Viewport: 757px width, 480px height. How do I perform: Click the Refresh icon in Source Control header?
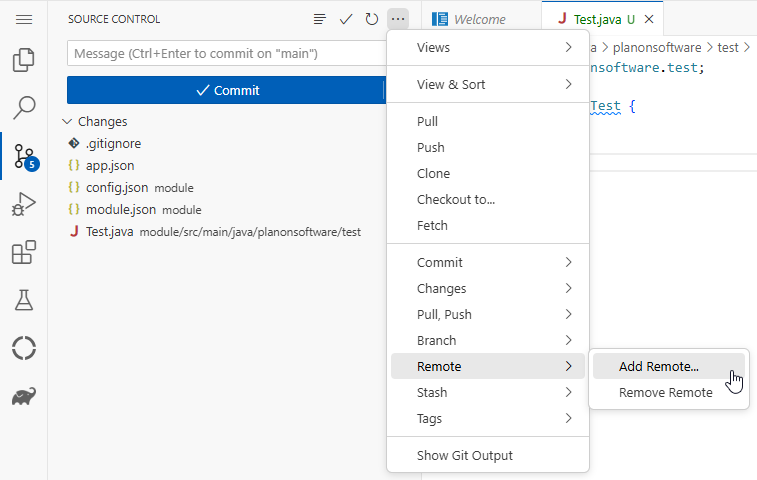pos(372,19)
